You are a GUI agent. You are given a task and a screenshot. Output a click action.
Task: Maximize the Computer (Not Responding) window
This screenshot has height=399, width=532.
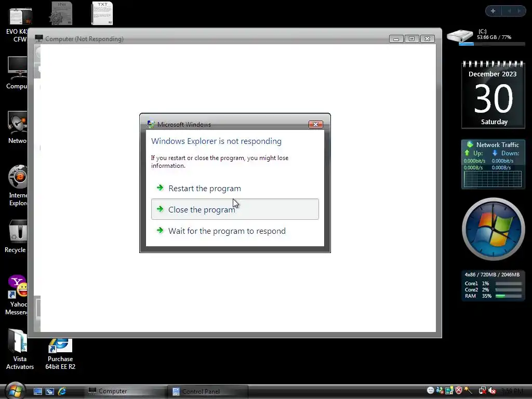(411, 38)
